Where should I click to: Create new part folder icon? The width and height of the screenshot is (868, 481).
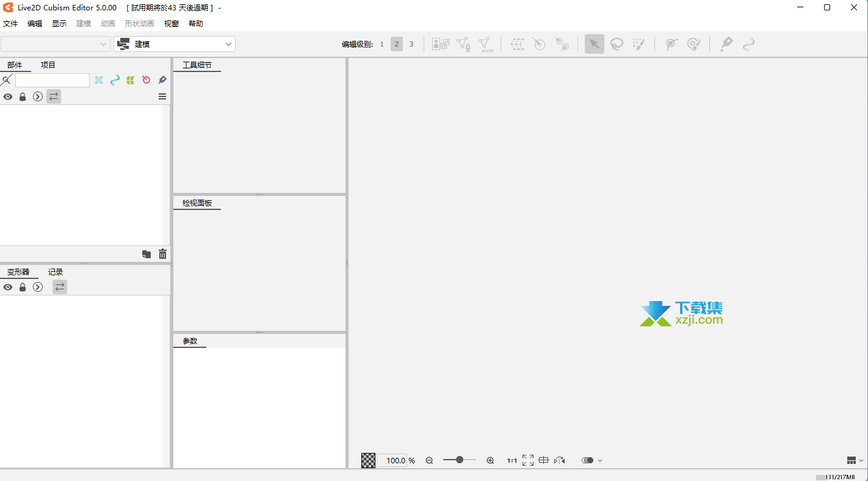(146, 254)
